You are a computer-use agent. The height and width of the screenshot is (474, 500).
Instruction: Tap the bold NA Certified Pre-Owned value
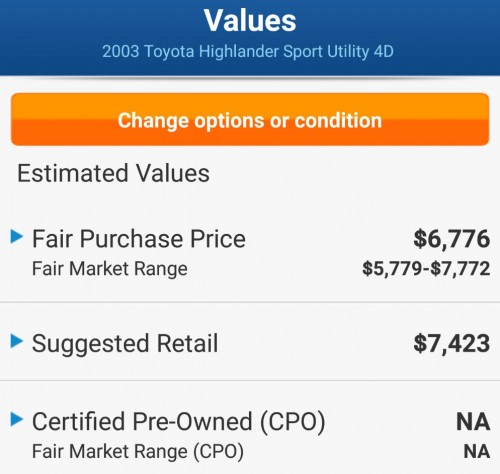pos(473,422)
